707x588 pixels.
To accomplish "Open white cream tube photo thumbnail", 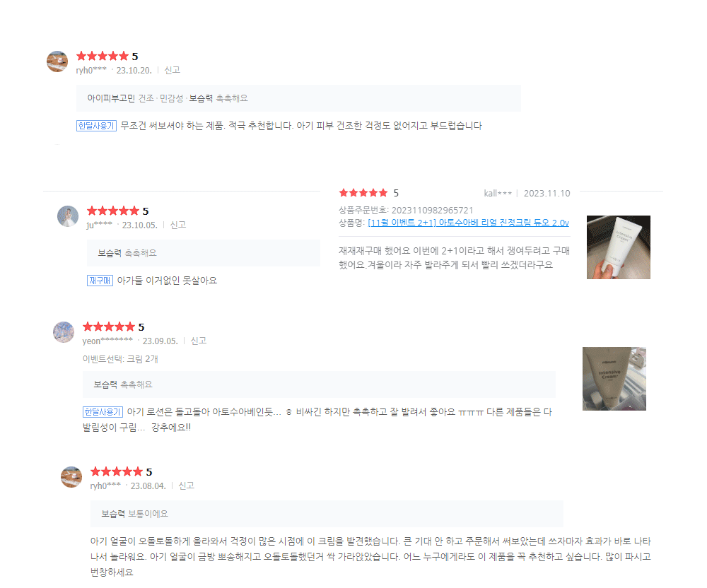I will (x=618, y=247).
